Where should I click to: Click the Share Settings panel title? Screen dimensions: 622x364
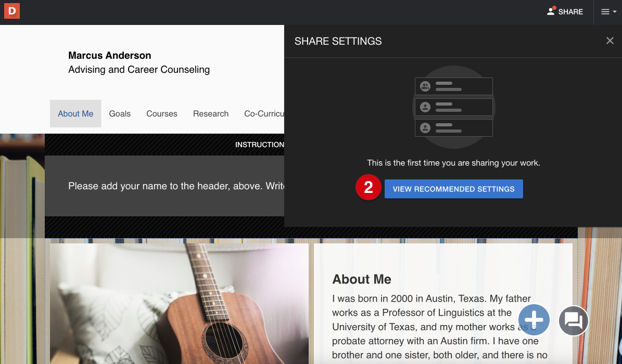point(338,41)
